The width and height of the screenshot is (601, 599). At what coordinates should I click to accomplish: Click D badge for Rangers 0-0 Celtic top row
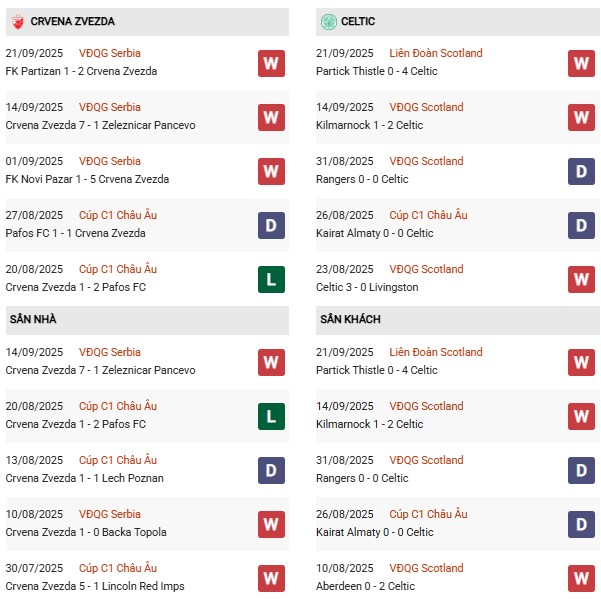pyautogui.click(x=581, y=171)
